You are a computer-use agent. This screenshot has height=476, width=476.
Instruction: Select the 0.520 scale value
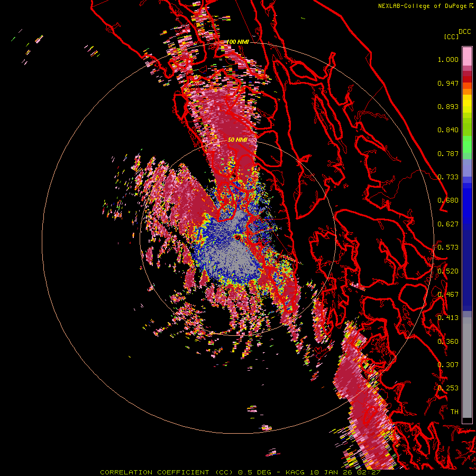(448, 271)
